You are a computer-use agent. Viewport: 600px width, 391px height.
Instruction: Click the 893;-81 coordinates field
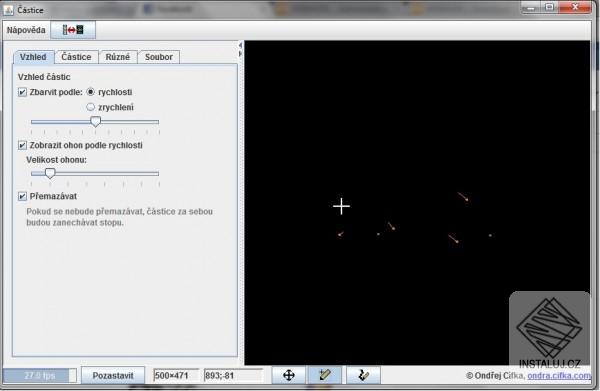coord(233,376)
